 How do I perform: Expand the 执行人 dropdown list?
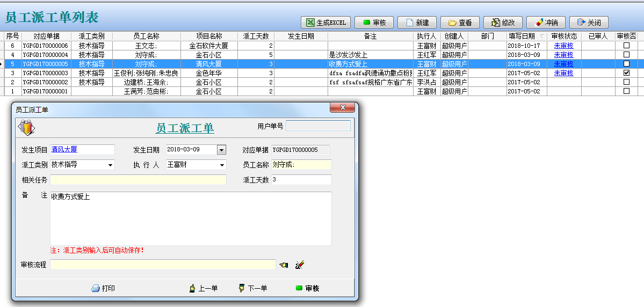point(222,165)
